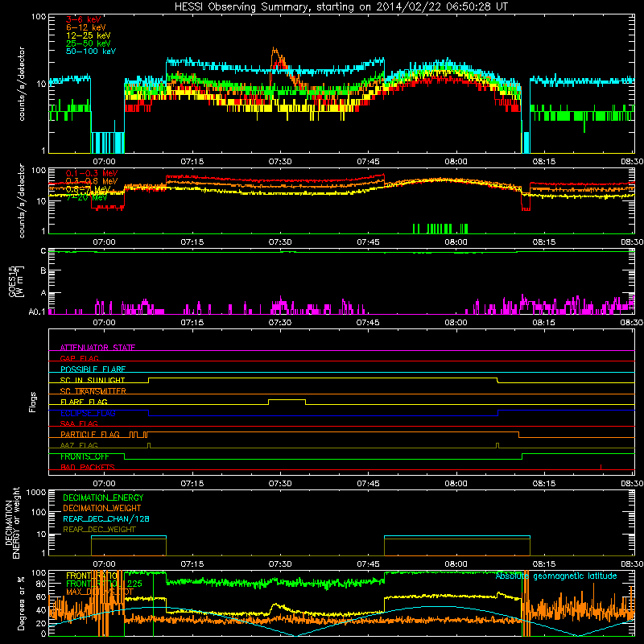
Task: Pick the cyan 50-100 keV legend label
Action: pos(91,52)
